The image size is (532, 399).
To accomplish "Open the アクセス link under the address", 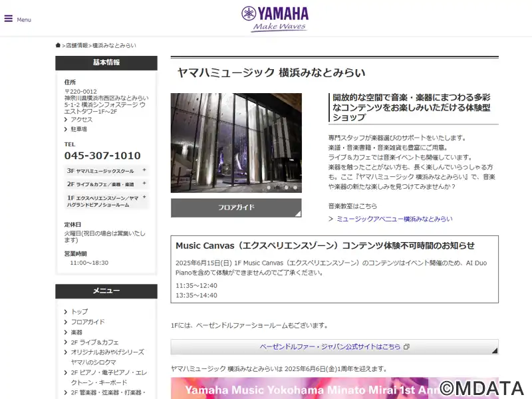I will [x=81, y=120].
